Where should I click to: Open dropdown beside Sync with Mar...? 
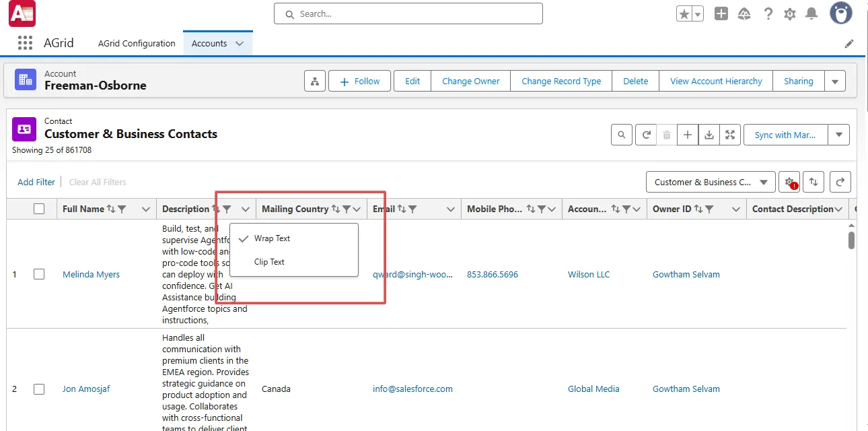click(839, 135)
